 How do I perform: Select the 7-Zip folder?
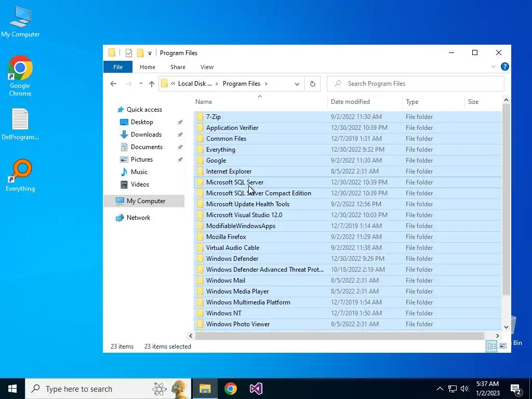(348, 117)
